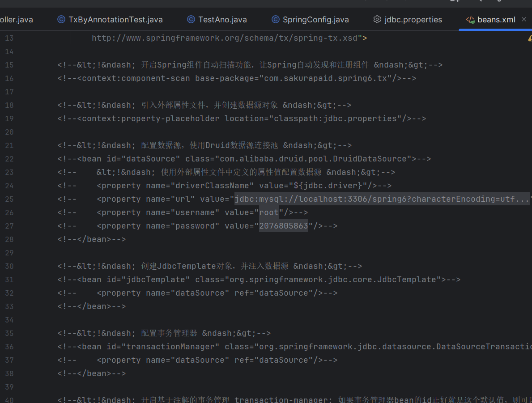Image resolution: width=532 pixels, height=403 pixels.
Task: Click the comment about 创建JdbcTemplate对象
Action: coord(210,266)
